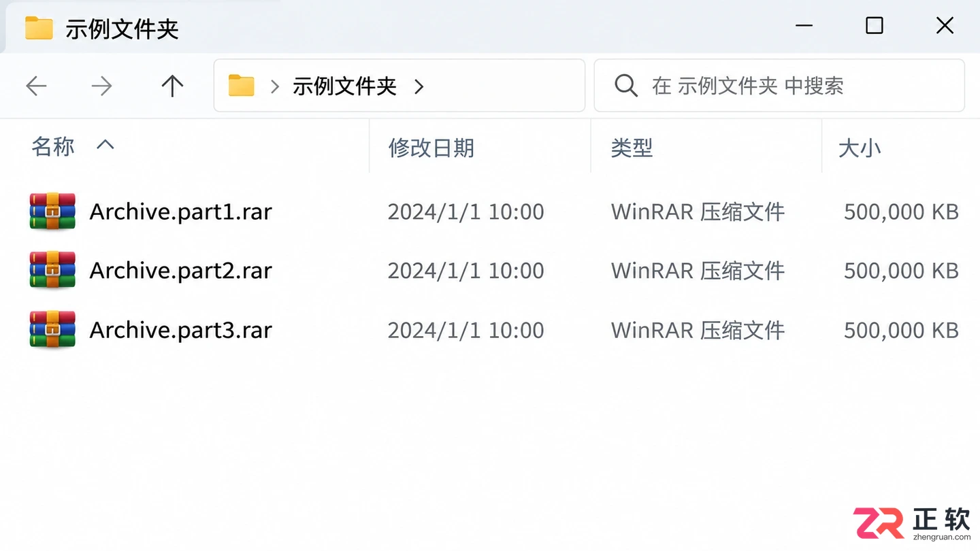Sort files by 修改日期 column
Image resolution: width=980 pixels, height=551 pixels.
tap(431, 148)
